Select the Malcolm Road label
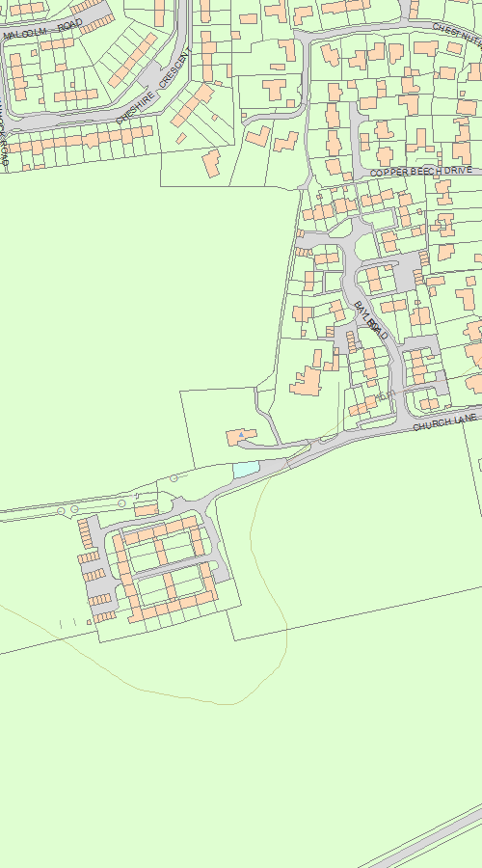This screenshot has height=868, width=482. [x=43, y=29]
